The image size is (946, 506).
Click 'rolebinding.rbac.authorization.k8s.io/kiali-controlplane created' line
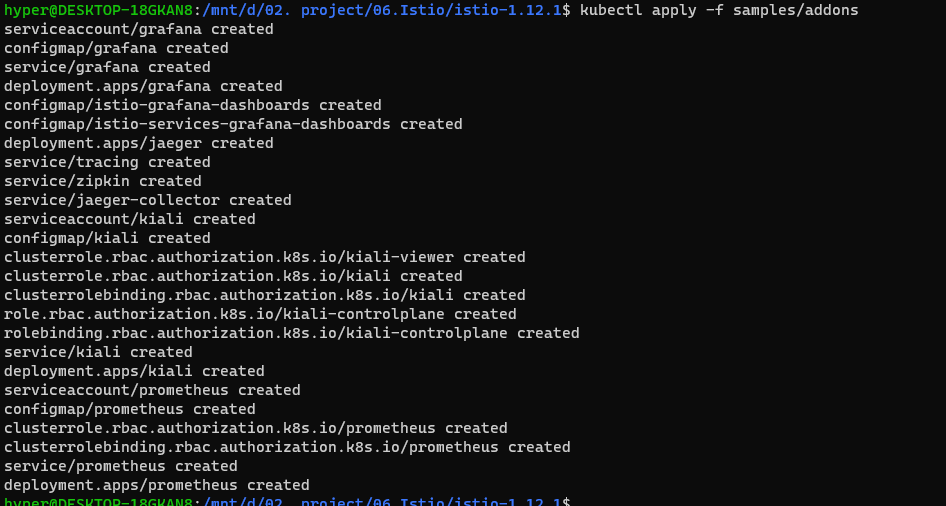(291, 333)
